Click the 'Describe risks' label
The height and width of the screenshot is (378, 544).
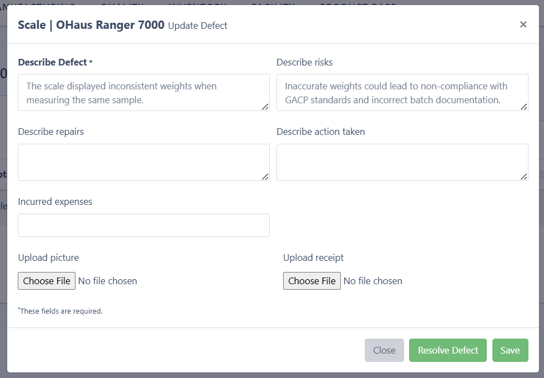[304, 62]
